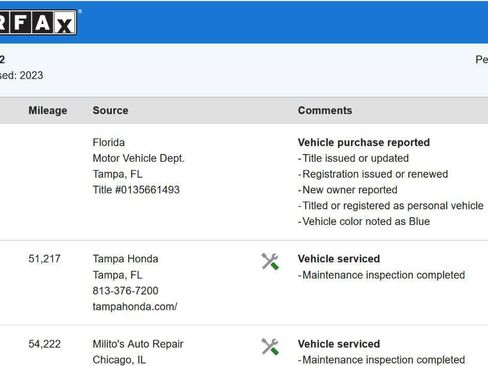Click the Tampa Honda source name
Image resolution: width=488 pixels, height=366 pixels.
coord(125,259)
